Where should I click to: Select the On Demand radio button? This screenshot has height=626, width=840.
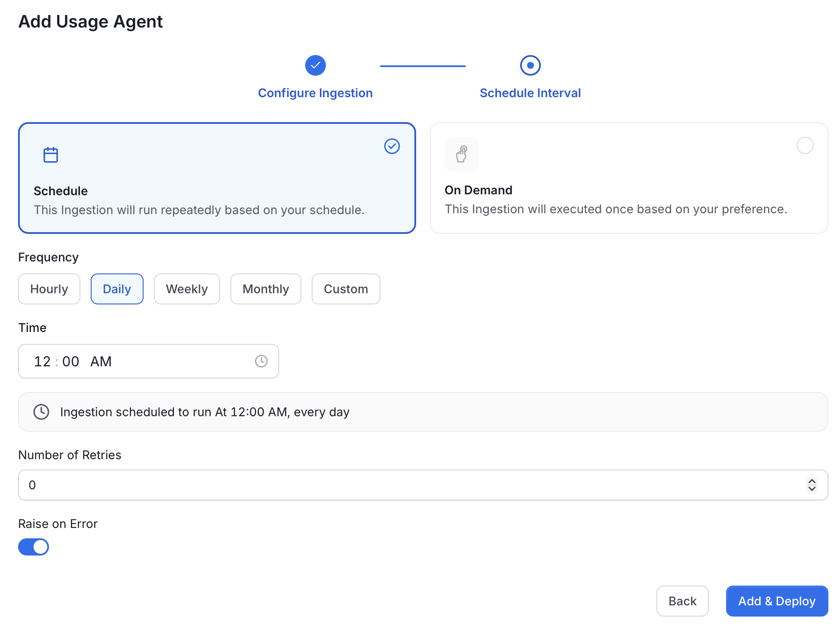tap(805, 145)
